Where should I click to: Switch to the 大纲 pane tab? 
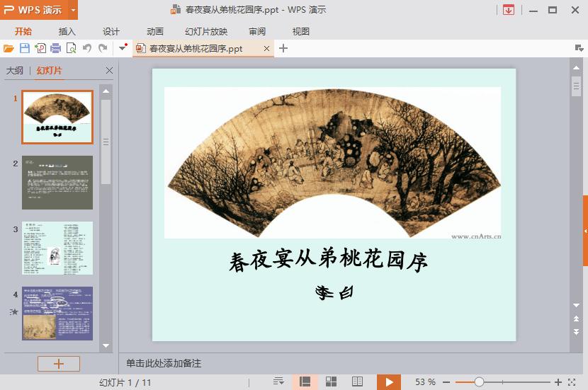click(x=15, y=71)
